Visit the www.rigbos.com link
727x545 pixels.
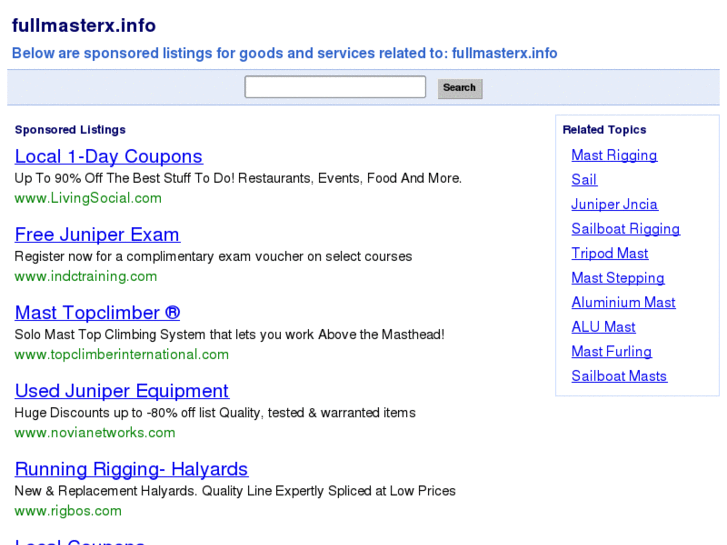pos(68,511)
